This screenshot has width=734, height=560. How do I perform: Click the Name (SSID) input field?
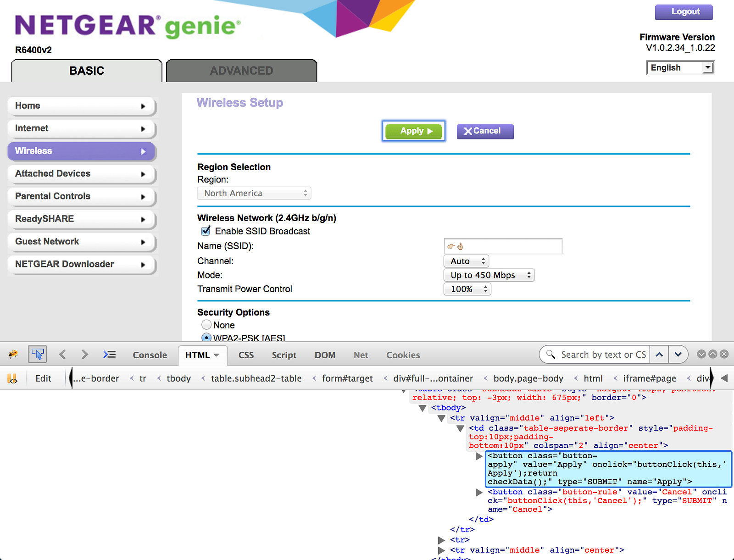(503, 246)
